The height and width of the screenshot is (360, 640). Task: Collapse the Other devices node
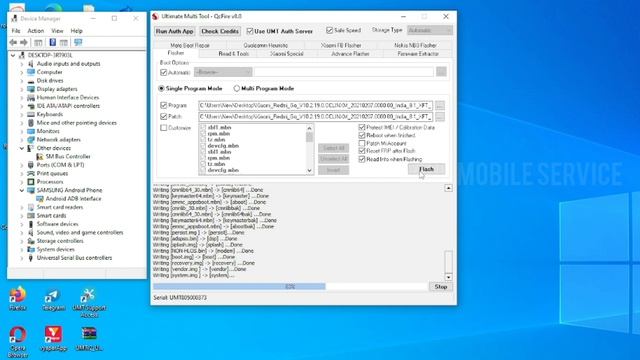22,148
